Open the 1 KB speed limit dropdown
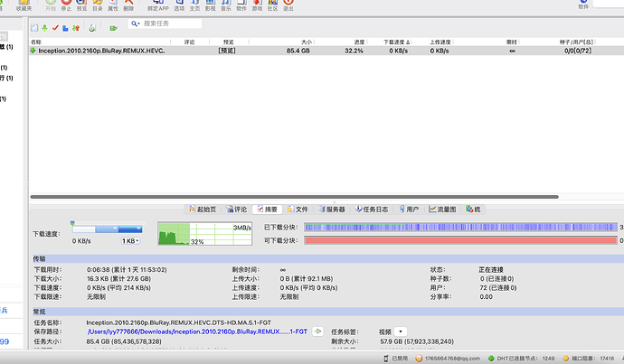624x364 pixels. click(x=130, y=241)
